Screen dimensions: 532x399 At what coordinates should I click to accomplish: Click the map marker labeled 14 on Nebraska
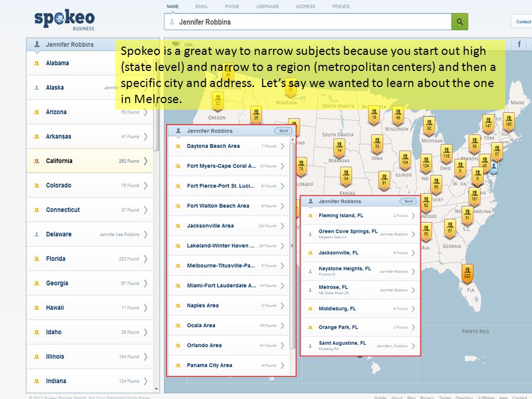339,147
